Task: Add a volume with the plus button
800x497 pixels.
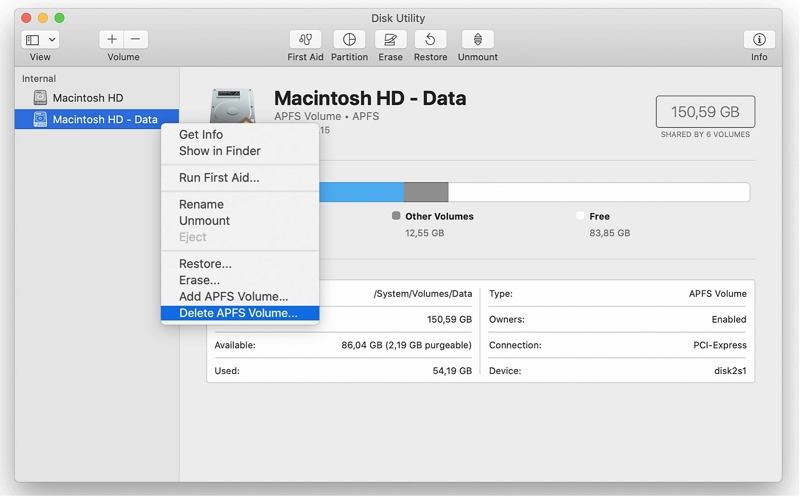Action: [x=112, y=39]
